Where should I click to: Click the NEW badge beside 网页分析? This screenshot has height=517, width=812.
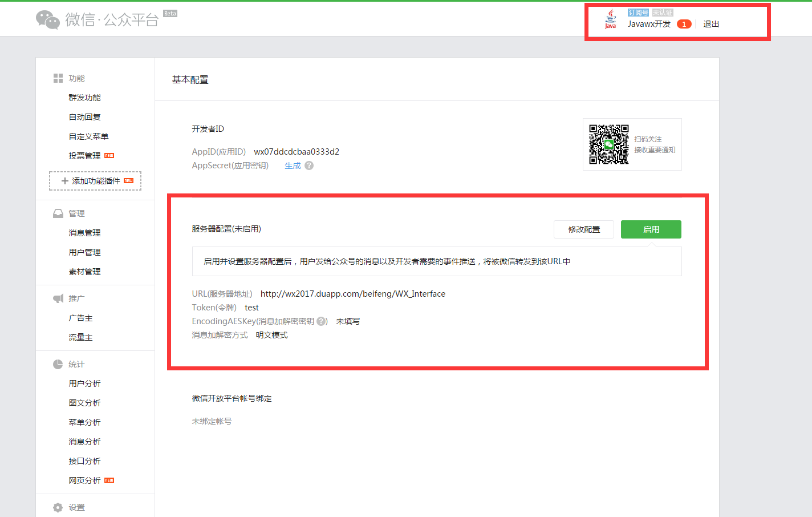point(109,480)
